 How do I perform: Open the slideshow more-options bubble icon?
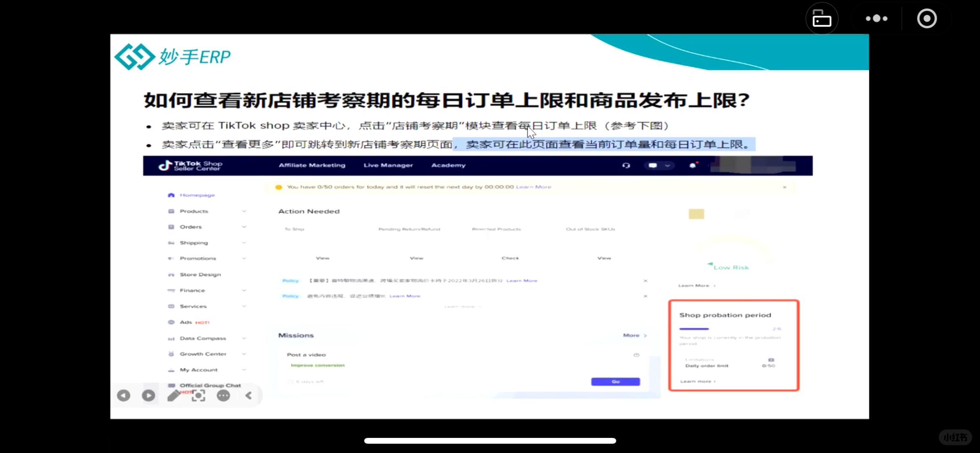tap(223, 395)
